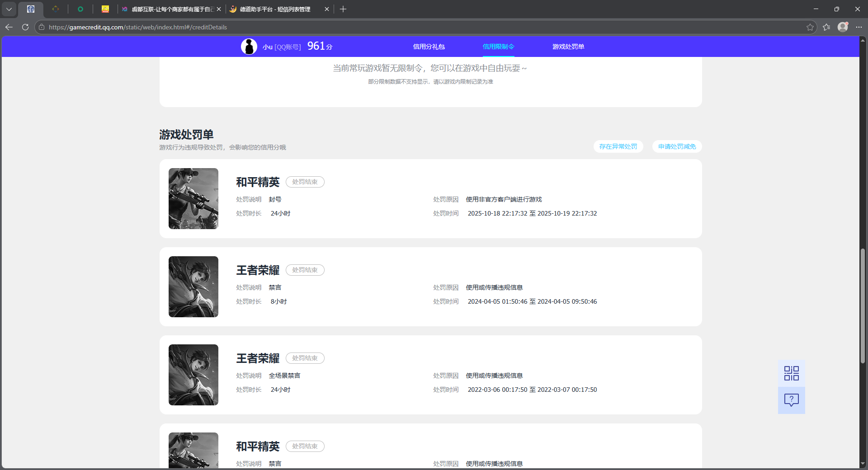Viewport: 868px width, 470px height.
Task: Open the help feedback chat icon
Action: tap(791, 400)
